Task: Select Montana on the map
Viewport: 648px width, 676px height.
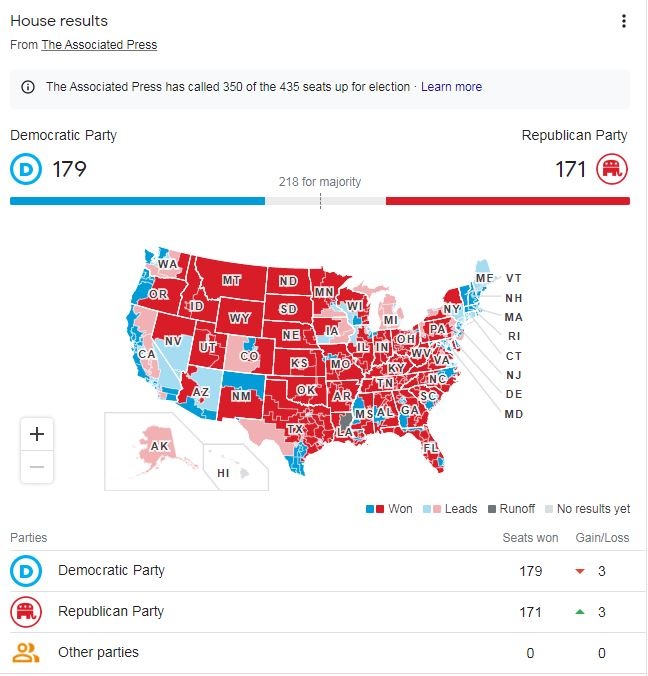Action: pos(231,281)
